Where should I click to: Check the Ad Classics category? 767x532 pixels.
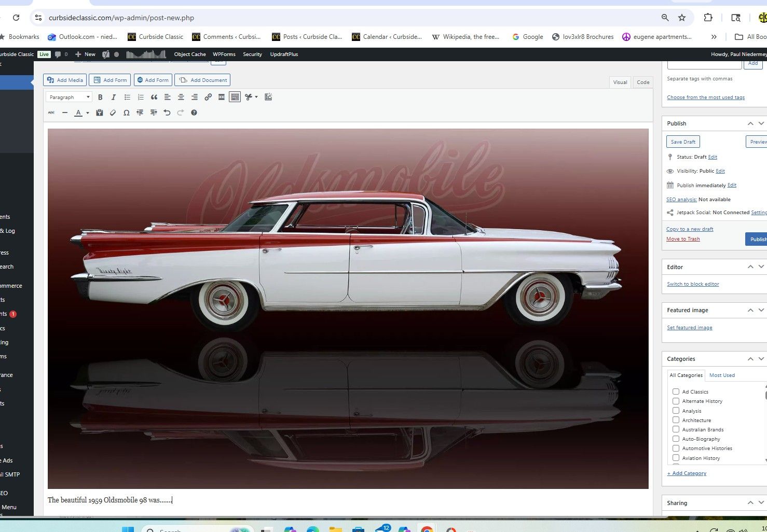point(676,391)
